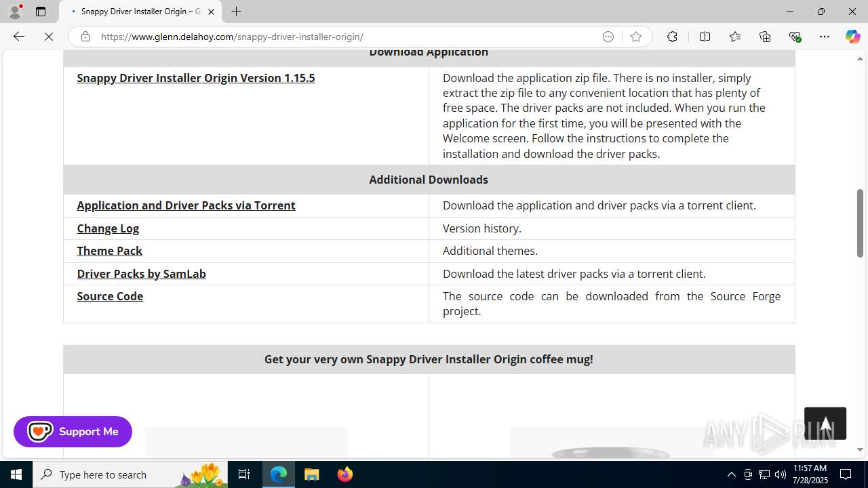Click the scrollbar down arrow

(x=860, y=449)
